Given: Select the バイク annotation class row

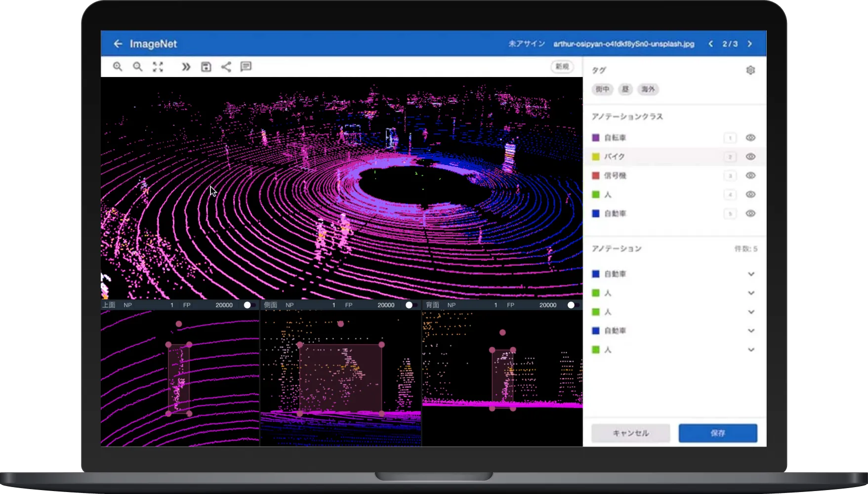Looking at the screenshot, I should tap(657, 157).
